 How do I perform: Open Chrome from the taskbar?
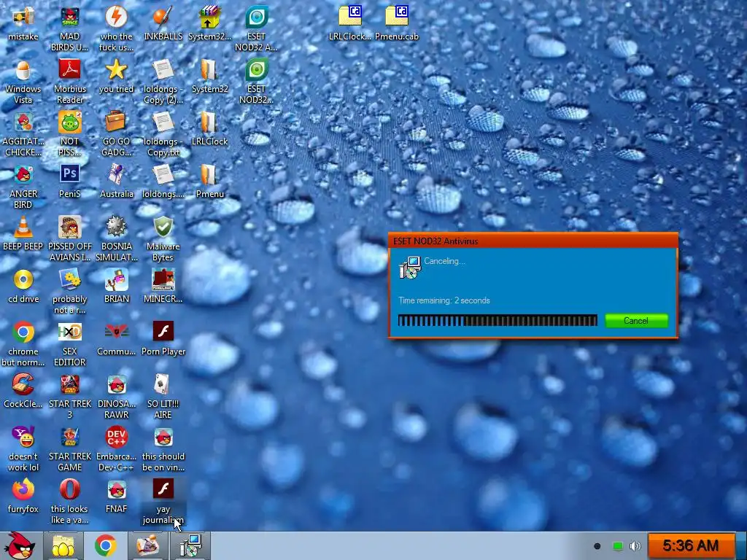tap(106, 545)
